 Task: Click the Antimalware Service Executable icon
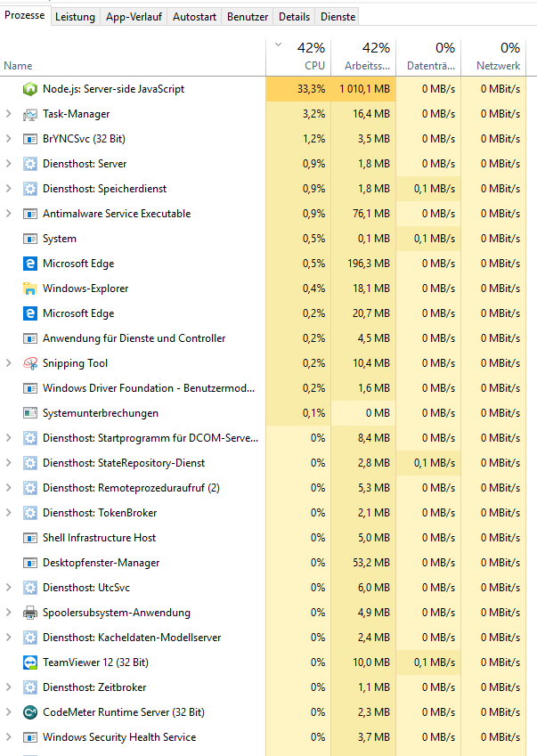pyautogui.click(x=30, y=214)
